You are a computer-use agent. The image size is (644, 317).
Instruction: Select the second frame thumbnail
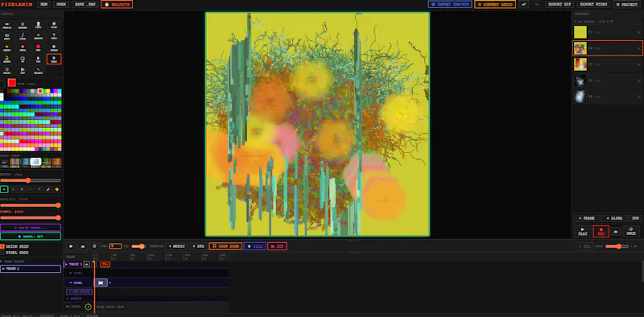pyautogui.click(x=580, y=48)
